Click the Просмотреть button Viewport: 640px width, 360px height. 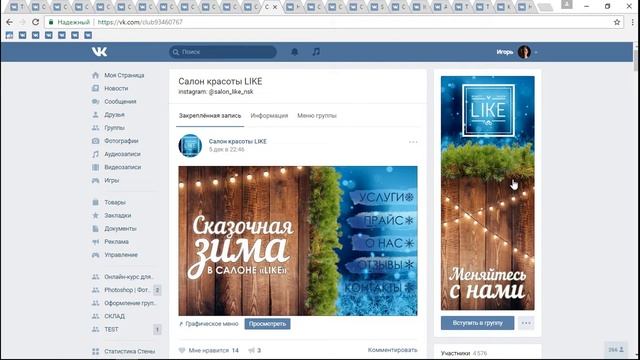267,324
